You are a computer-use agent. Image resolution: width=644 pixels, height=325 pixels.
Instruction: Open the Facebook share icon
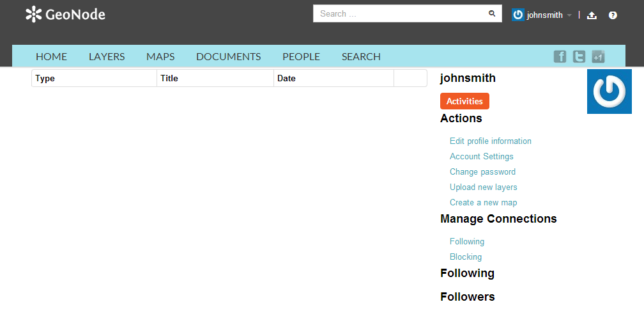(x=560, y=56)
